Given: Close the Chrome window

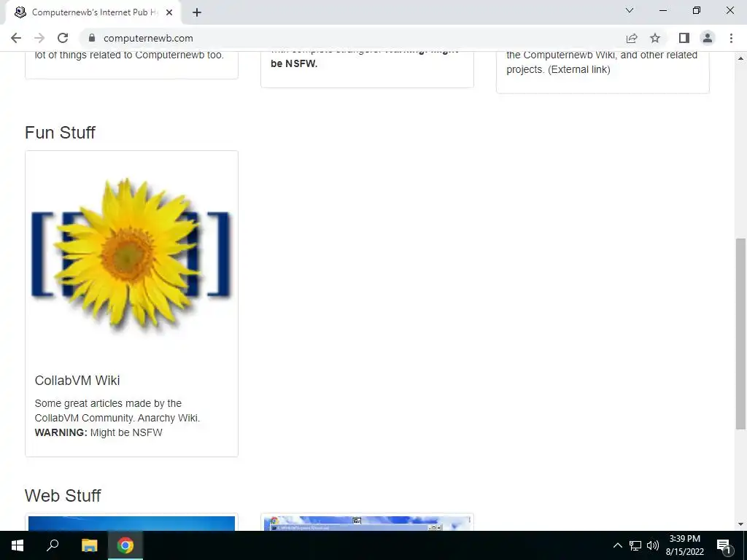Looking at the screenshot, I should coord(729,10).
